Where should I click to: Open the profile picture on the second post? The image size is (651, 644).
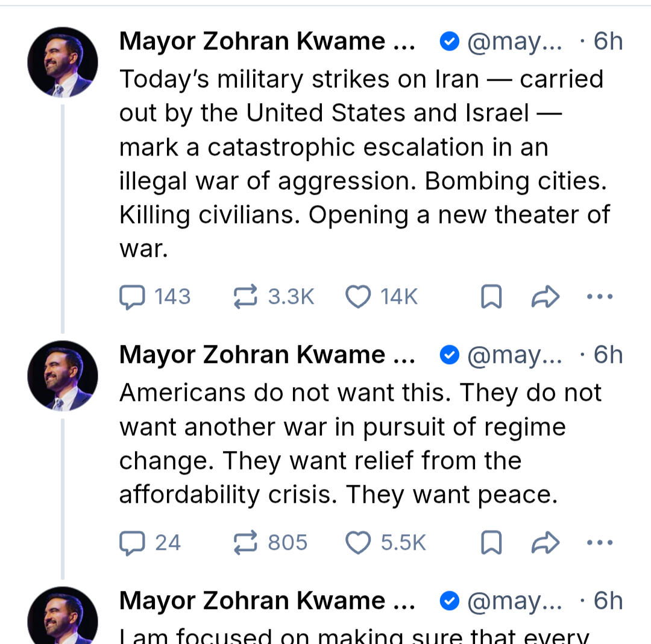[63, 376]
